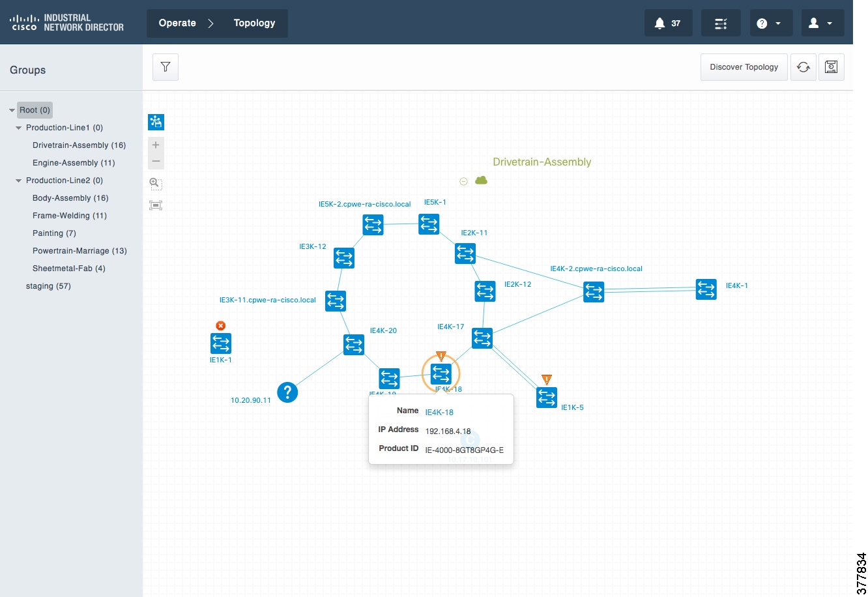Select Body-Assembly (16) group

point(70,198)
